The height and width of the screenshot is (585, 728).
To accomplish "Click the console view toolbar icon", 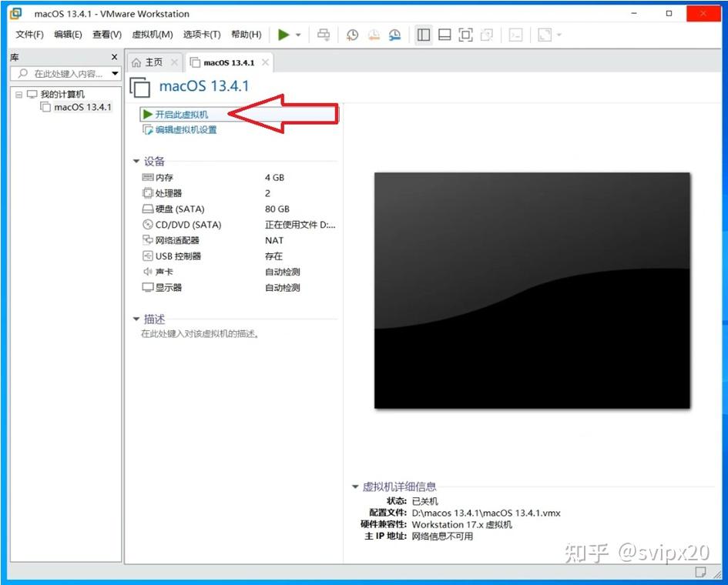I will pyautogui.click(x=515, y=35).
